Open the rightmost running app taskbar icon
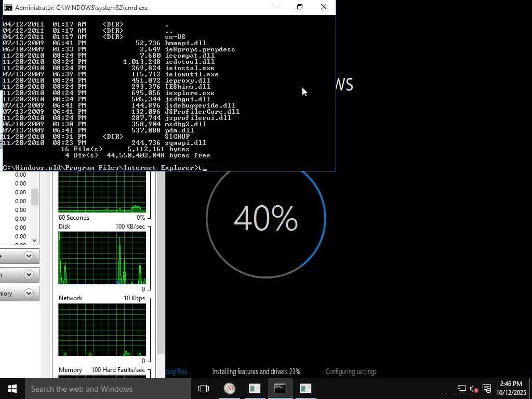This screenshot has width=532, height=399. 305,389
